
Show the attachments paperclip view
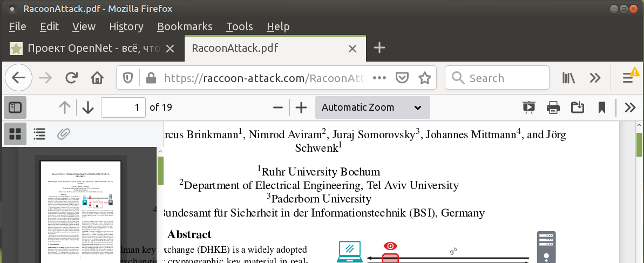[x=63, y=133]
